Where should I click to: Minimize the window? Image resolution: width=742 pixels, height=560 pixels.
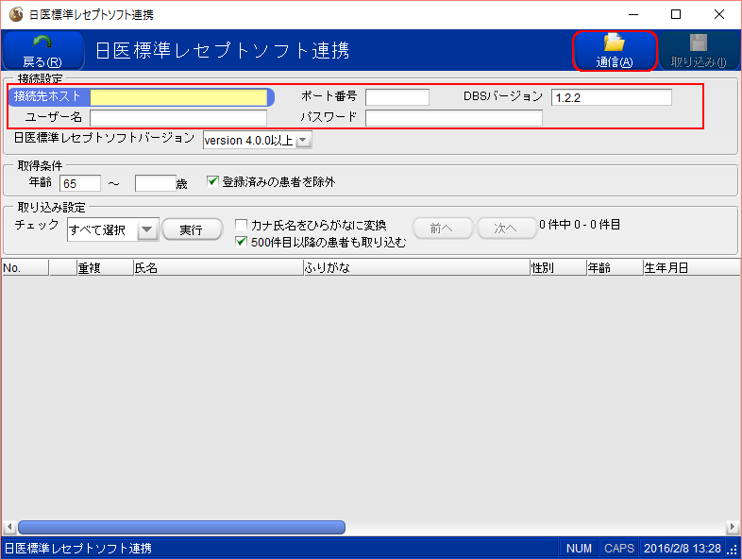pyautogui.click(x=633, y=14)
